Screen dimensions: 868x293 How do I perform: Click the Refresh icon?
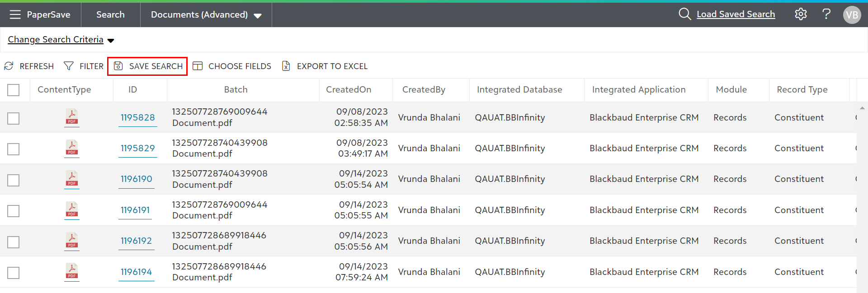pos(9,66)
